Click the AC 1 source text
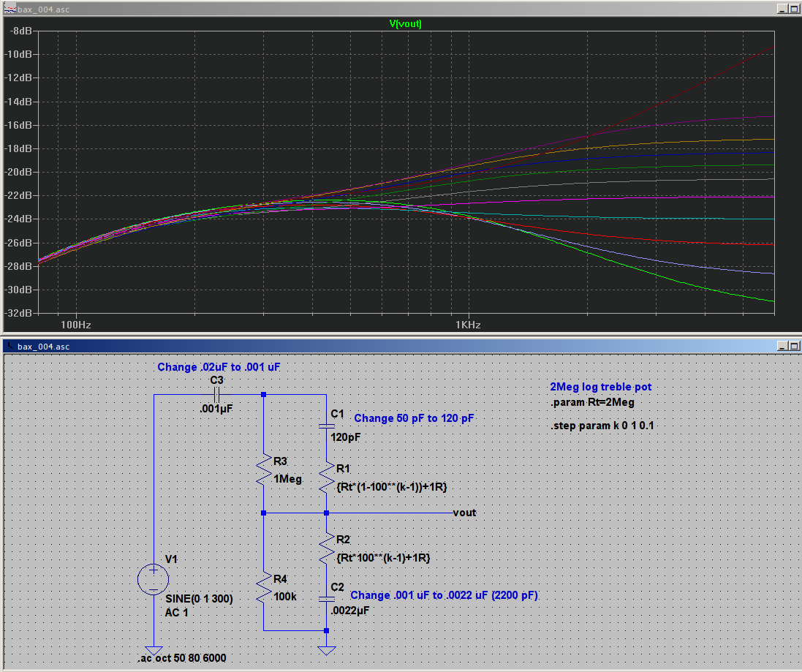 (176, 613)
